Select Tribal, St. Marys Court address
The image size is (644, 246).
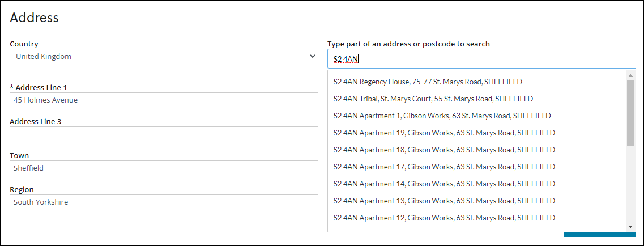point(433,99)
